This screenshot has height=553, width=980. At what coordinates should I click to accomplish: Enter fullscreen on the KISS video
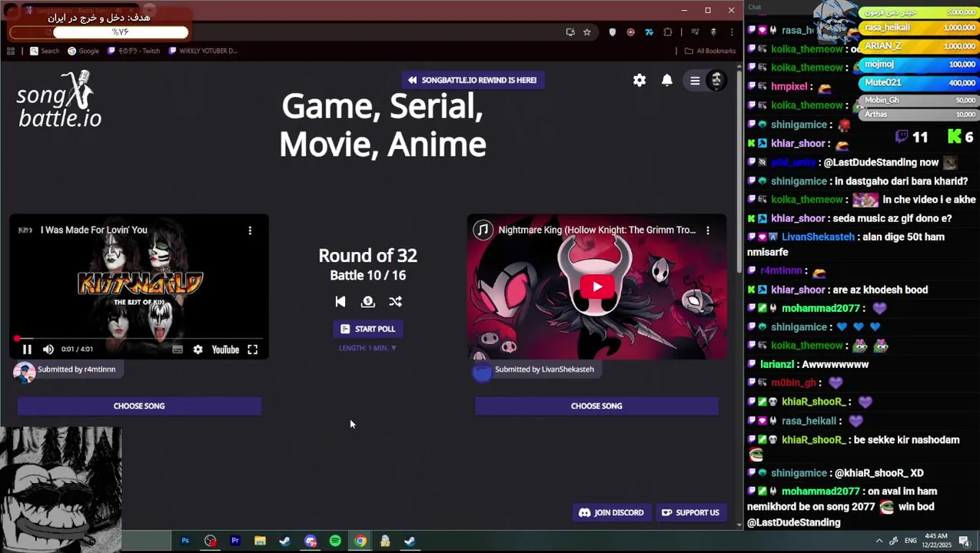click(252, 349)
